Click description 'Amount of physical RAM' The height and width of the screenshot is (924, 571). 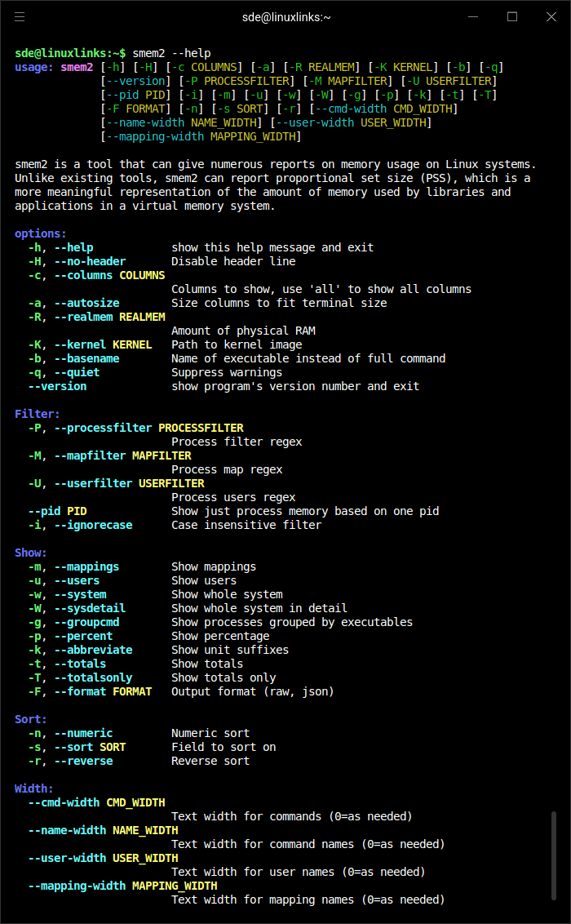[243, 331]
